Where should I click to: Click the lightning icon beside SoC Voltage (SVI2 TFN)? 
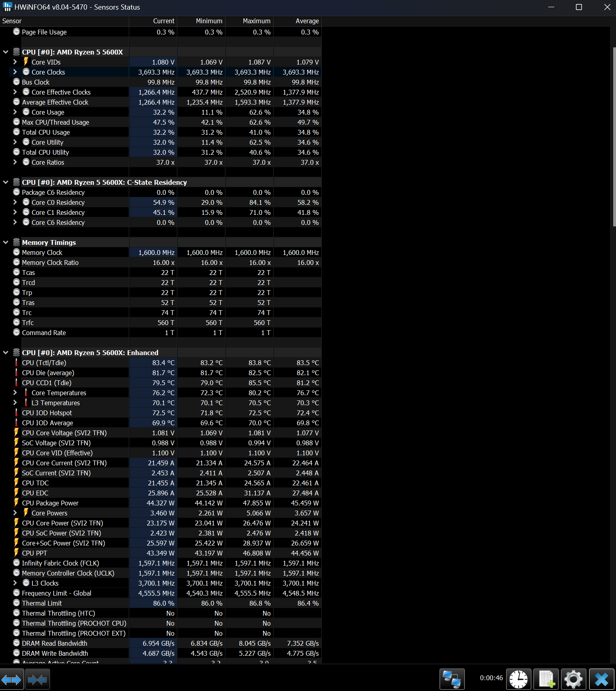(16, 442)
